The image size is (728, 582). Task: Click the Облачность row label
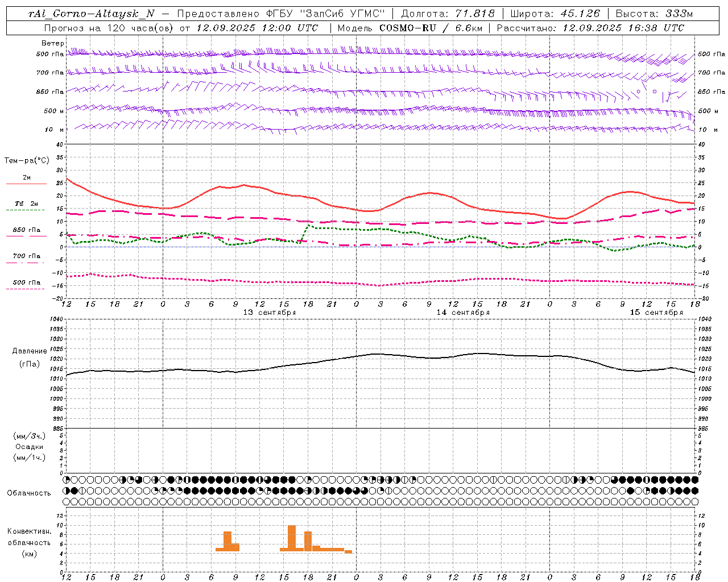pyautogui.click(x=29, y=493)
